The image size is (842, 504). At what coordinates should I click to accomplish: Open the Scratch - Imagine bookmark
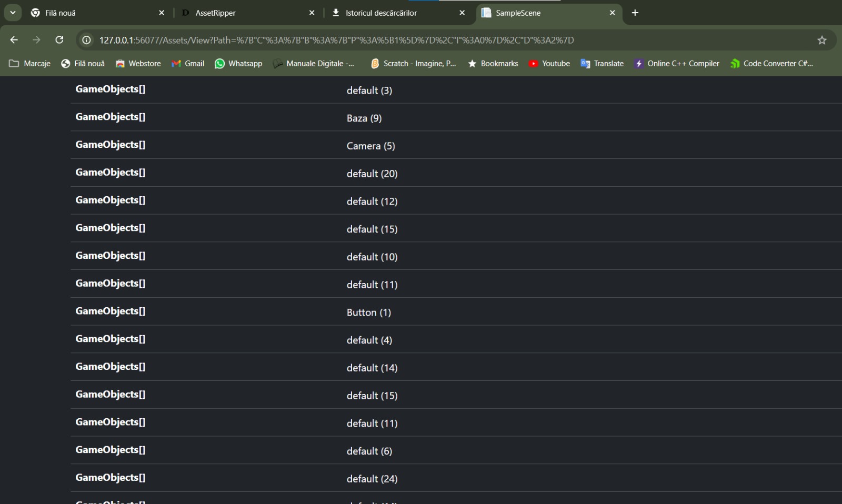coord(413,63)
